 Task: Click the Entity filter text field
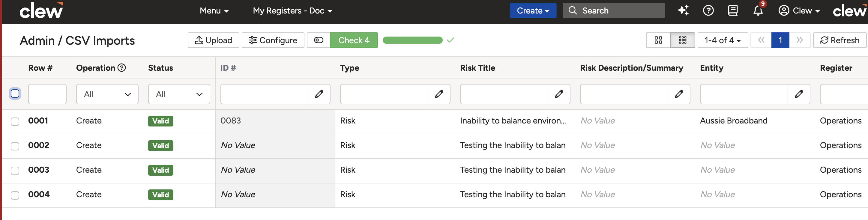pos(744,94)
